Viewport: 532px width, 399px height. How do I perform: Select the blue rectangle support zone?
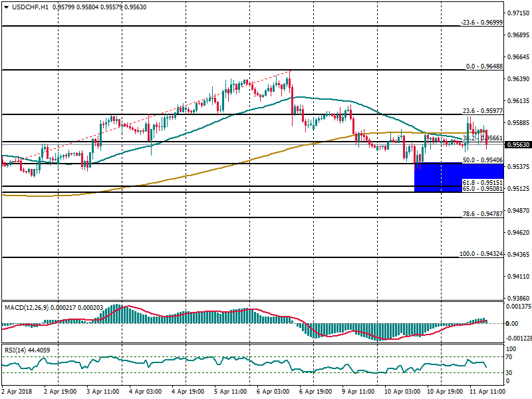coord(438,177)
